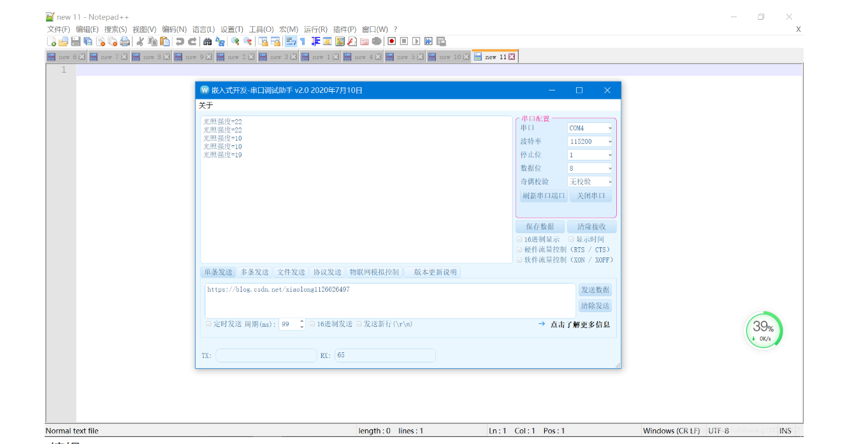Create a new file in Notepad++ toolbar
The height and width of the screenshot is (444, 868).
click(x=51, y=41)
